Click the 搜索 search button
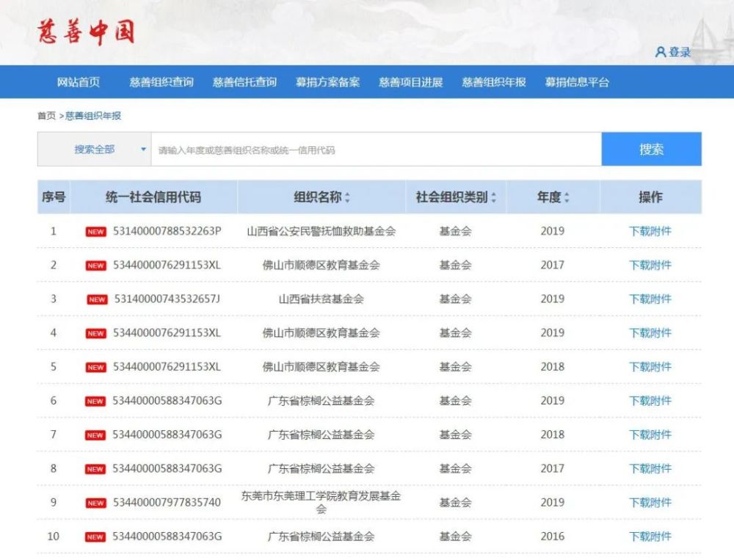This screenshot has height=560, width=734. click(652, 148)
